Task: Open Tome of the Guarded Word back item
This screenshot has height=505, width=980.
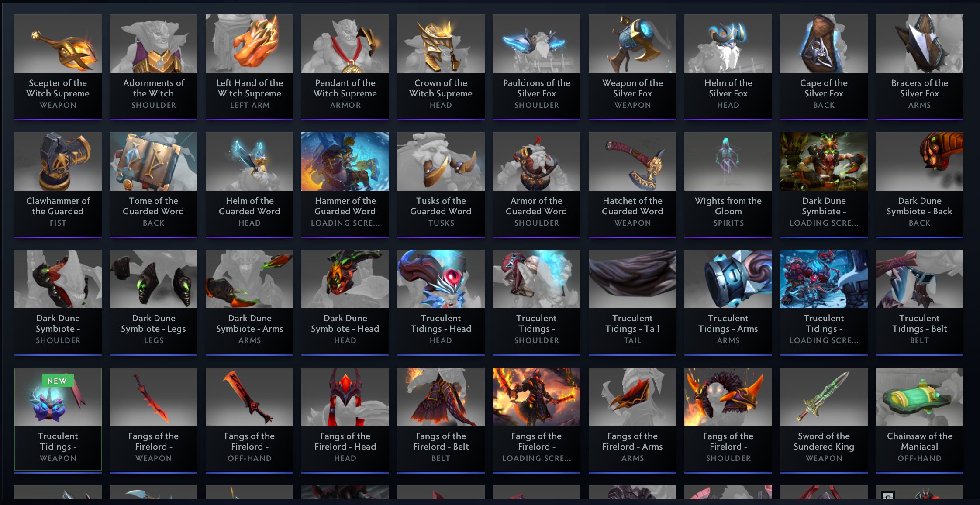Action: coord(153,185)
